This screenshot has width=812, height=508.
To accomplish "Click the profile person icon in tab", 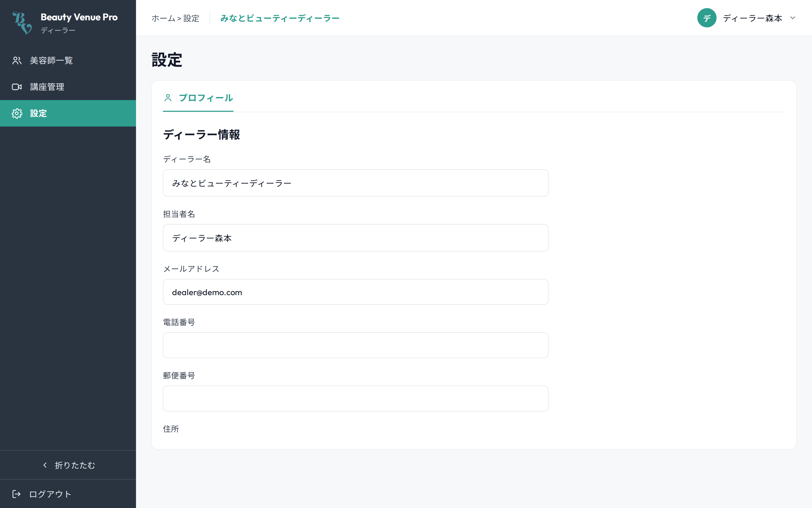I will pyautogui.click(x=168, y=98).
